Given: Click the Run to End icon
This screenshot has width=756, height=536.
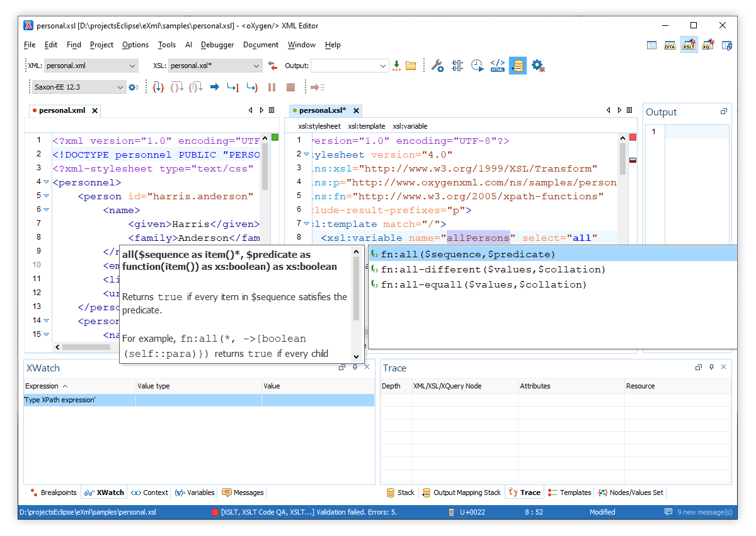Looking at the screenshot, I should [253, 87].
